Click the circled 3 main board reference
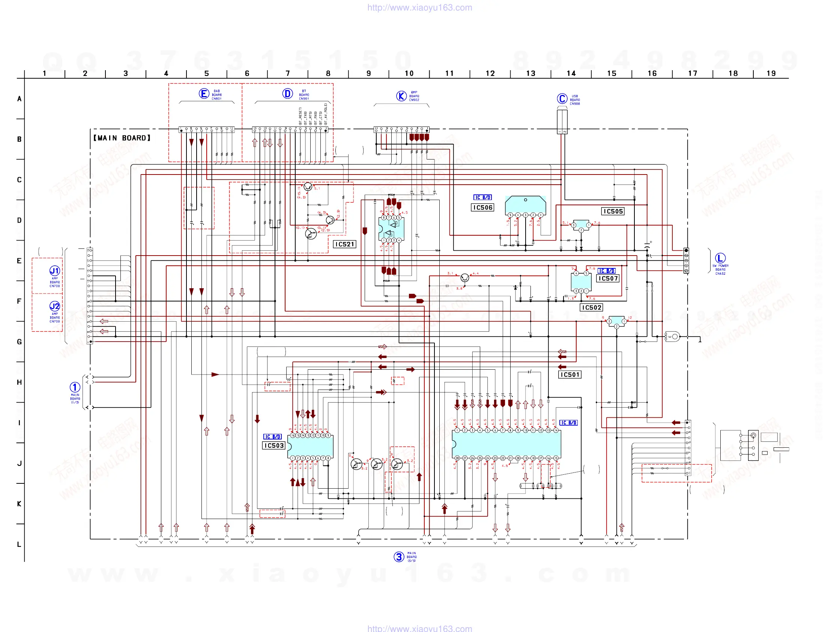 (399, 557)
